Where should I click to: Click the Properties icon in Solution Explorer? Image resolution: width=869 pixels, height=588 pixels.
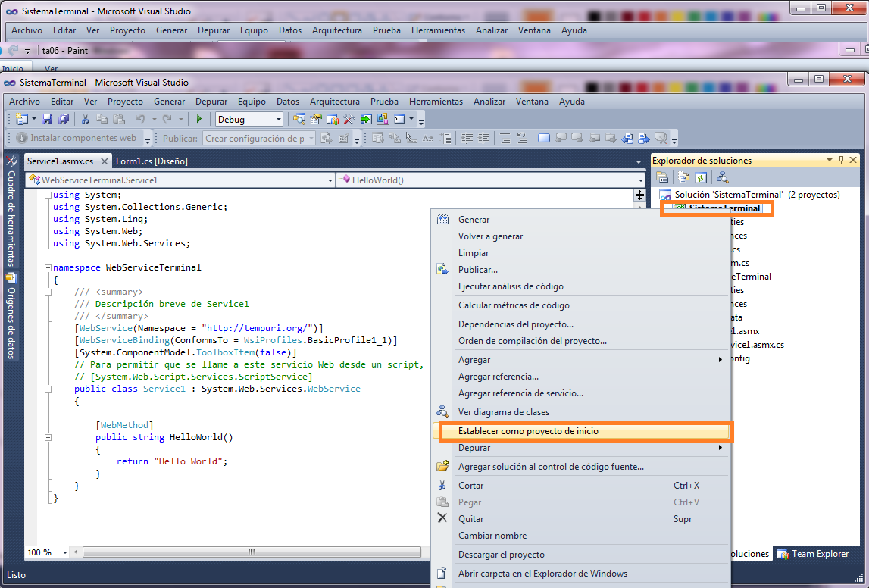coord(662,177)
